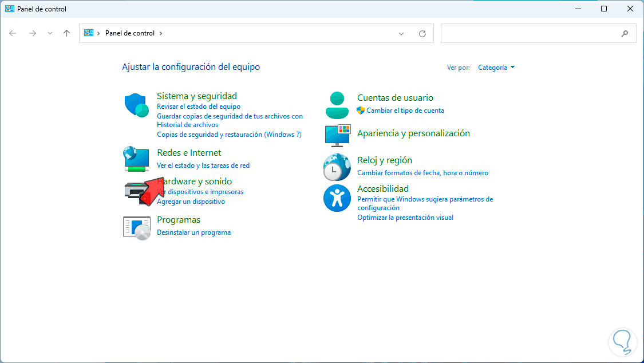Open Copias de seguridad y restauración (Windows 7)
The image size is (644, 363).
pos(229,135)
